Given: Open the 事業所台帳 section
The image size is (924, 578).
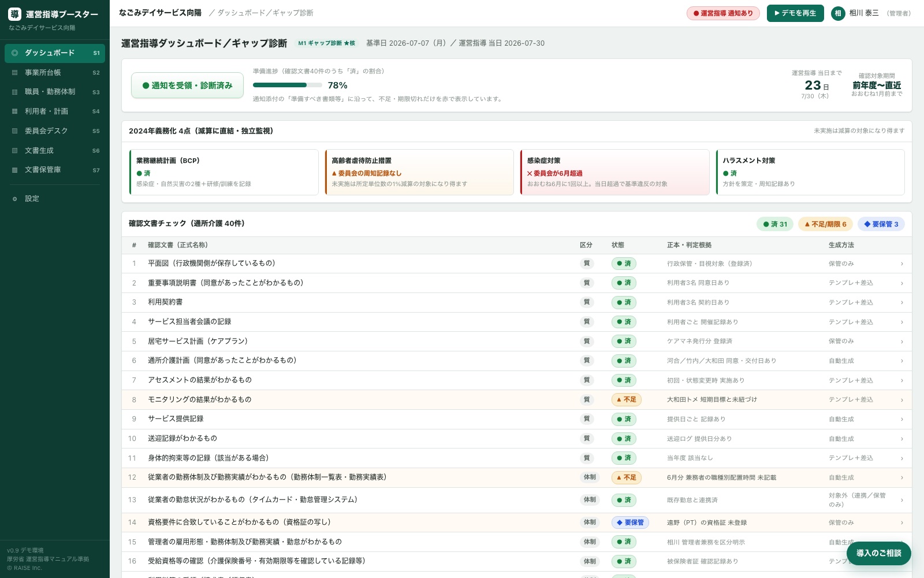Looking at the screenshot, I should coord(55,73).
